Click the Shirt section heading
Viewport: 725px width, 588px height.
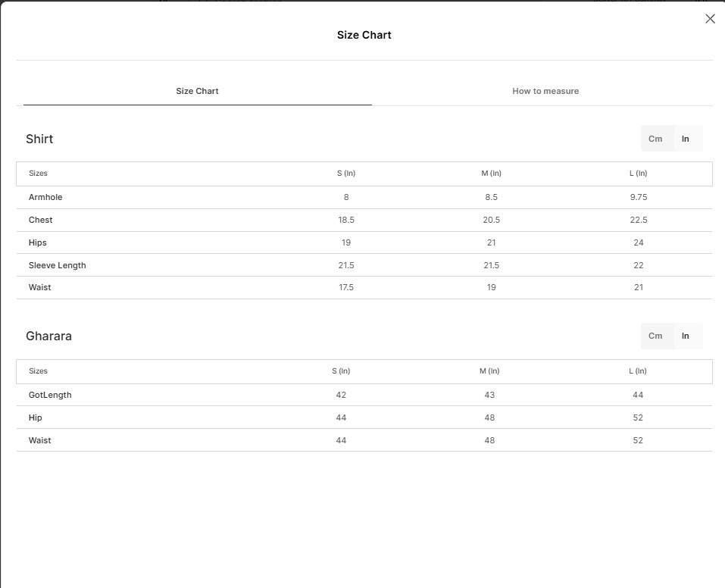(39, 139)
